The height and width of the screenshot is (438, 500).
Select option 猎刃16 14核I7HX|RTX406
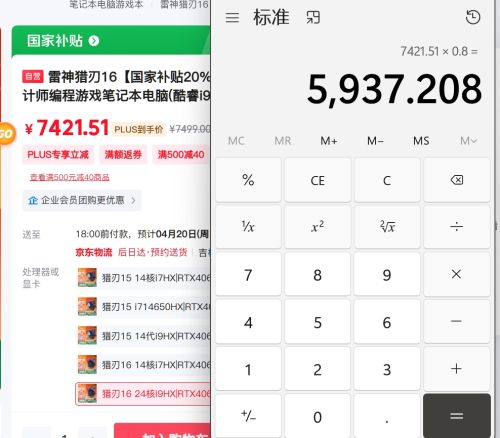coord(144,365)
